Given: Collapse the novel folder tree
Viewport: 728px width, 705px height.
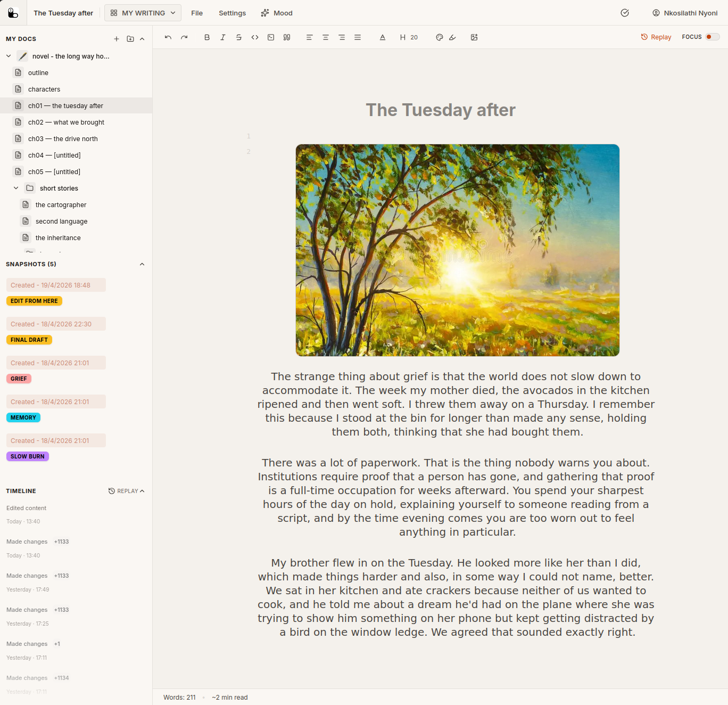Looking at the screenshot, I should click(x=9, y=56).
